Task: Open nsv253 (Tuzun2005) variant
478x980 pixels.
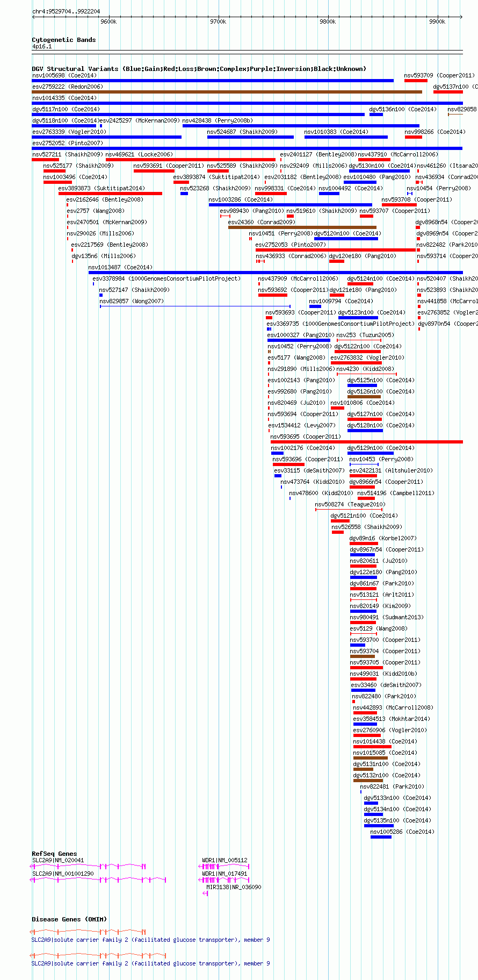Action: coord(365,335)
